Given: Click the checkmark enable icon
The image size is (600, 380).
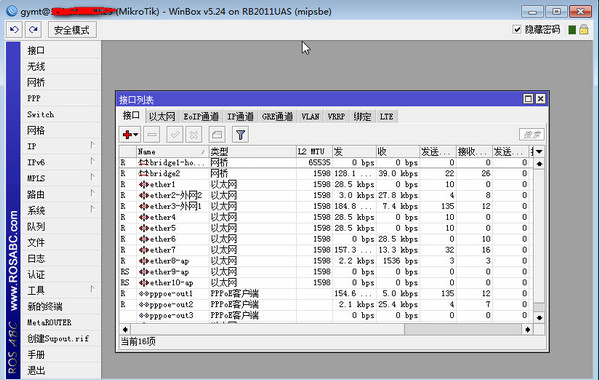Looking at the screenshot, I should [175, 135].
